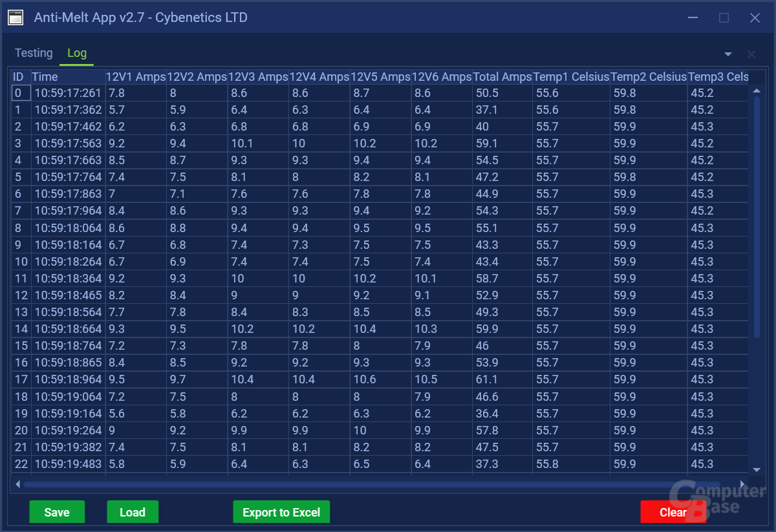Viewport: 776px width, 532px height.
Task: Click the Temp2 Celsius column header
Action: 649,76
